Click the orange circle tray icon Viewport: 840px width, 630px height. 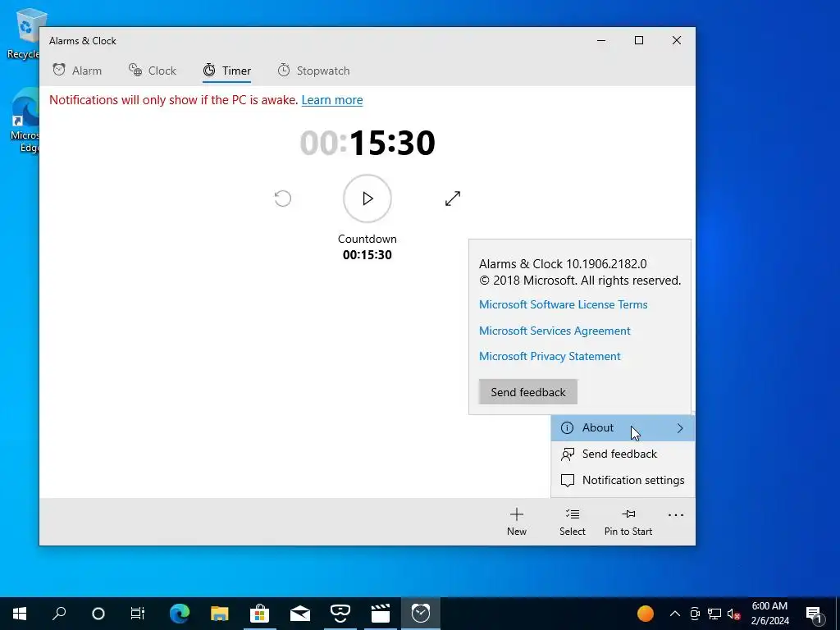646,614
